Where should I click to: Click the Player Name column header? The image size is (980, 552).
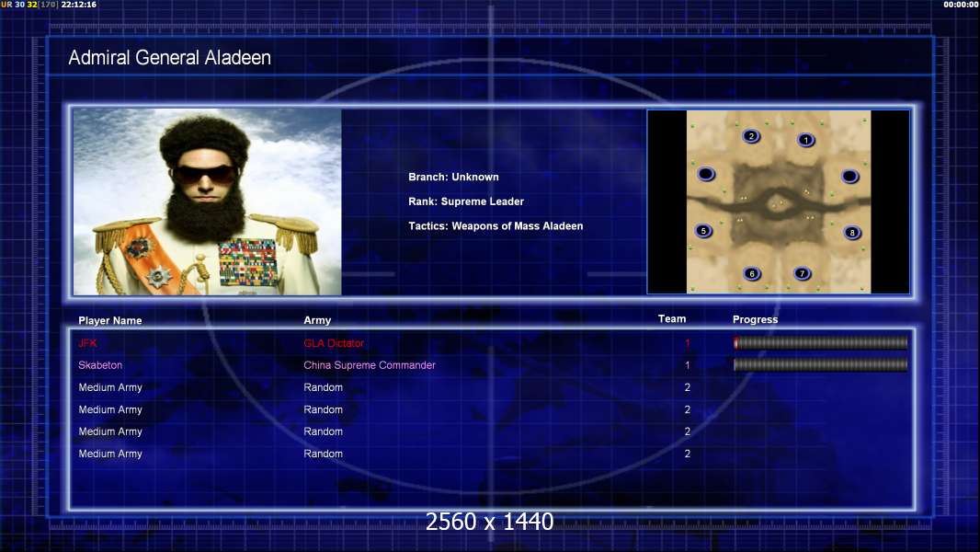tap(110, 320)
